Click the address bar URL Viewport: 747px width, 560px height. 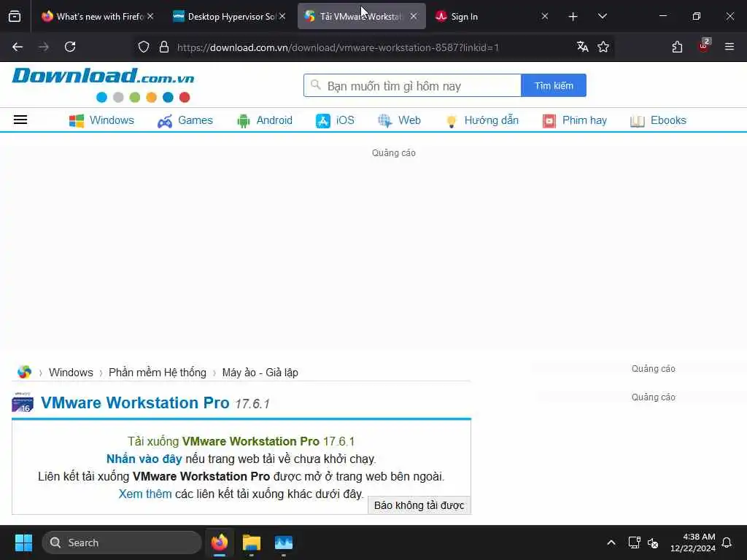[x=338, y=47]
